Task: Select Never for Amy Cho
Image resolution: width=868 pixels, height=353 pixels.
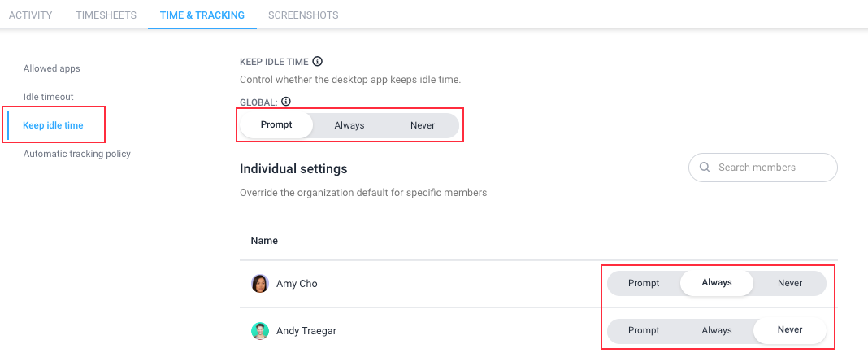Action: point(790,283)
